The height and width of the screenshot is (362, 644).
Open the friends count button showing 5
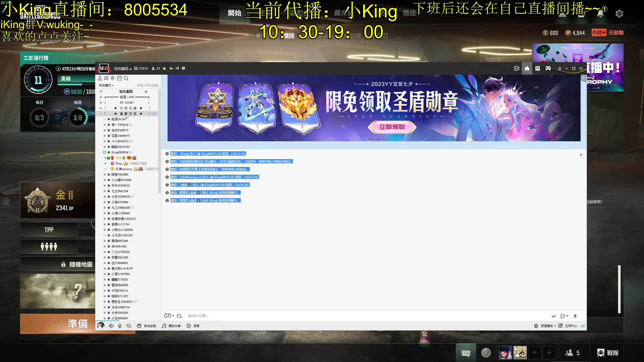point(573,353)
